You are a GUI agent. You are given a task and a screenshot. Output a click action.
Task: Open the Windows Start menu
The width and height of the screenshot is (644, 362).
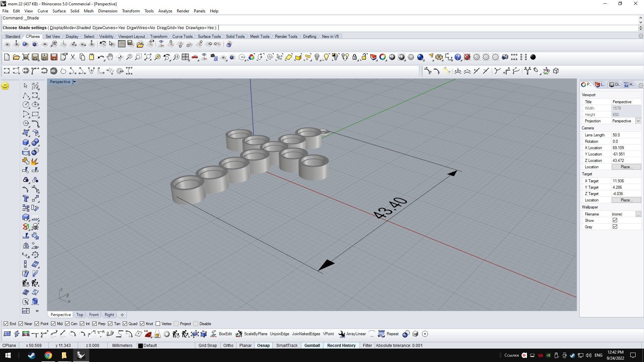[x=8, y=355]
